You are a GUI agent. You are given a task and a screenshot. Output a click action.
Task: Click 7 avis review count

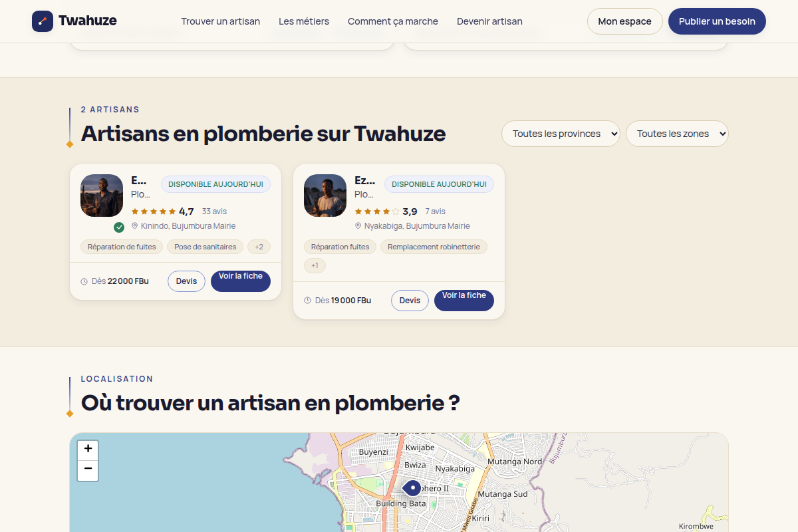pyautogui.click(x=436, y=211)
